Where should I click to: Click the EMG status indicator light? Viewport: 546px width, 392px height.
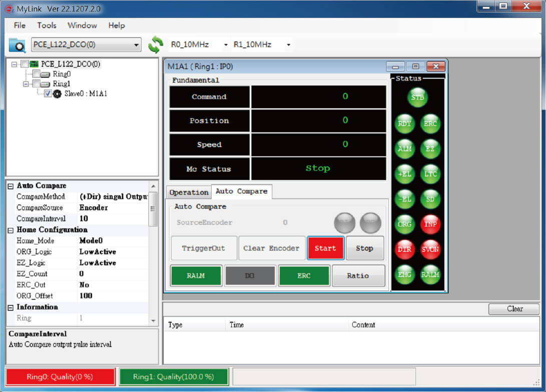pyautogui.click(x=404, y=274)
